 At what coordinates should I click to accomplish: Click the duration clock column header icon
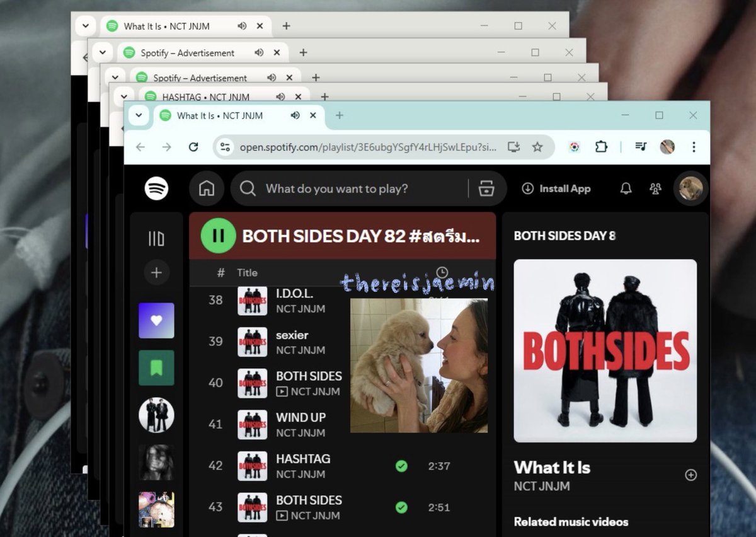point(442,272)
